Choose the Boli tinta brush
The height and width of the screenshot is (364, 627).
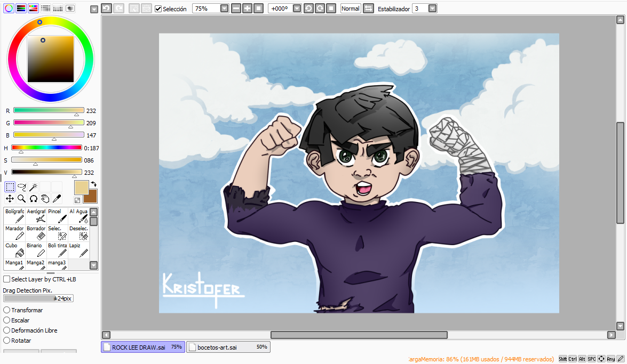point(57,250)
